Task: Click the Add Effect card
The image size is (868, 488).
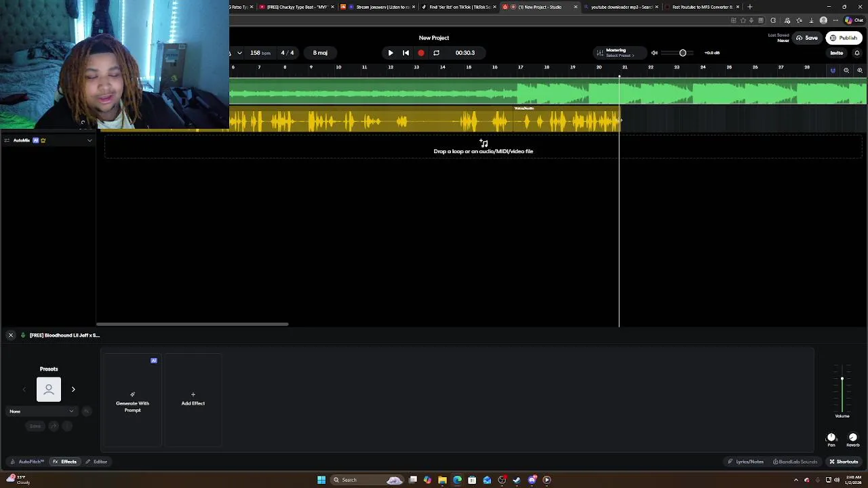Action: coord(193,400)
